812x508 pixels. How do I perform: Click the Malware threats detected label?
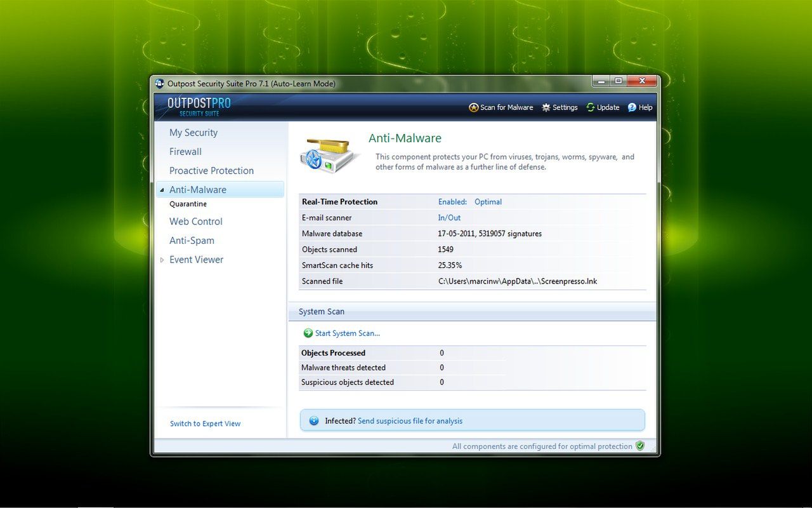[343, 368]
